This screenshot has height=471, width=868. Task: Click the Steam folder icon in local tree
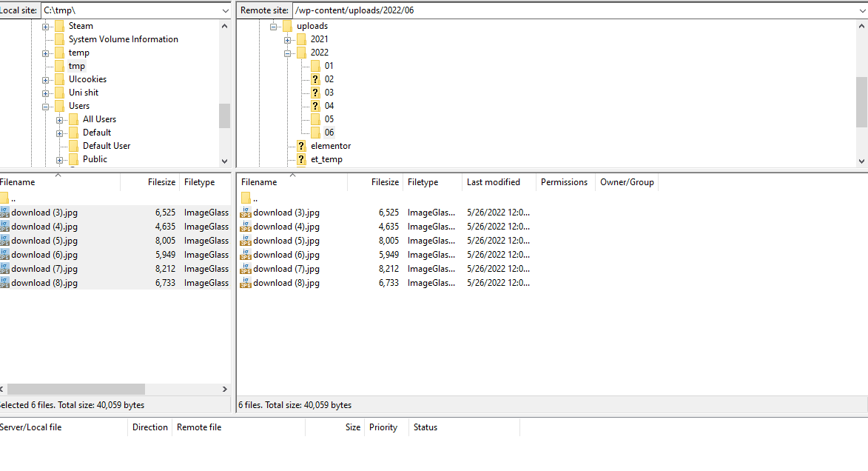pos(60,26)
